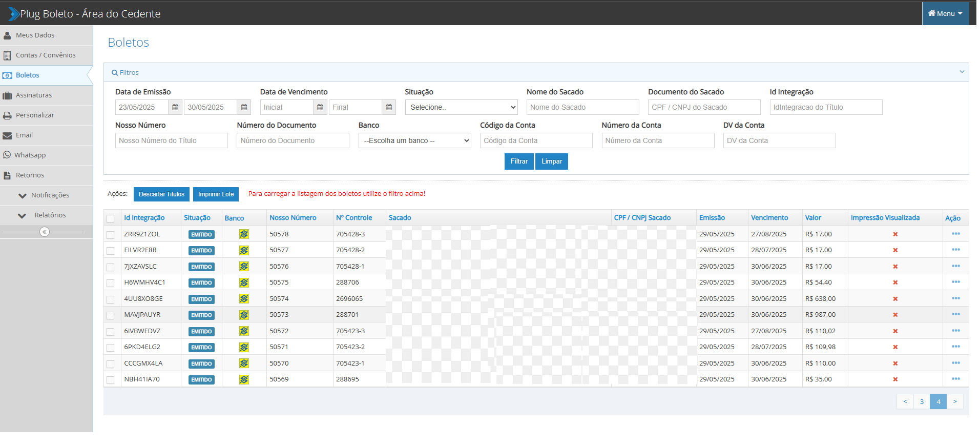980x445 pixels.
Task: Click the Boletos money icon in sidebar
Action: click(7, 75)
